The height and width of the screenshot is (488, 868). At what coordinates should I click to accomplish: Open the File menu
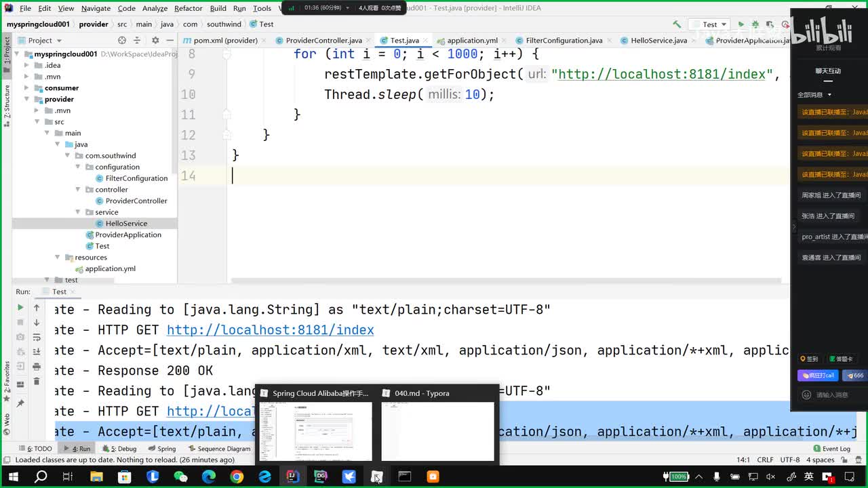(25, 8)
